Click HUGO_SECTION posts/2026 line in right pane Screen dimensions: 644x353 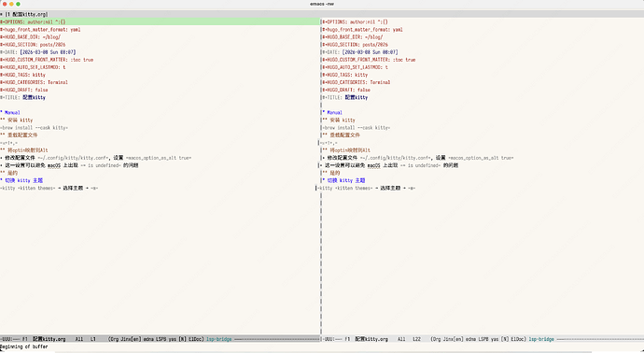(356, 45)
